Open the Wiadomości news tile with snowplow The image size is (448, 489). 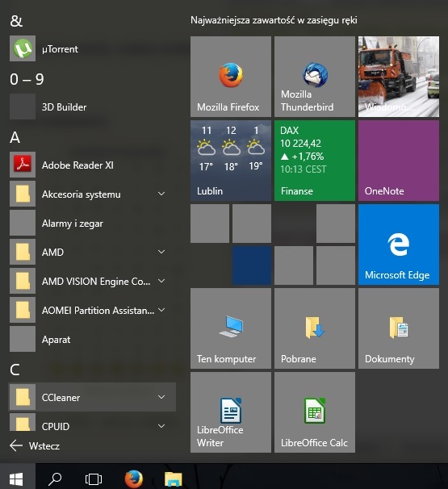(399, 77)
